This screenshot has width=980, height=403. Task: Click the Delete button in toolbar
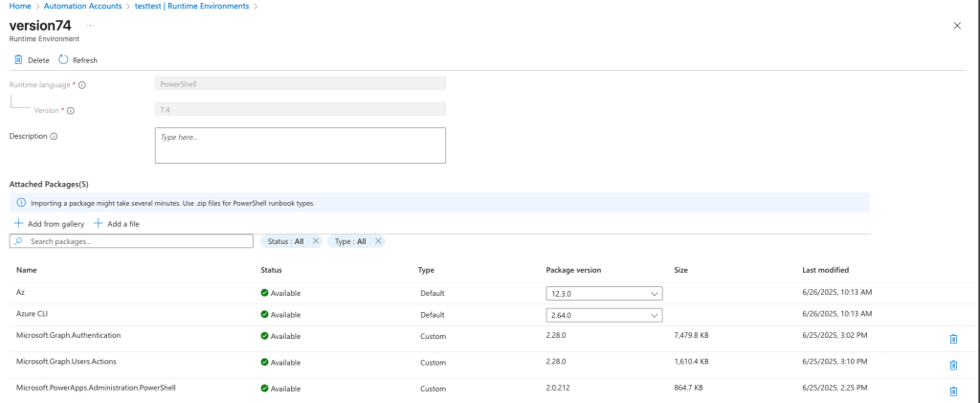point(32,60)
